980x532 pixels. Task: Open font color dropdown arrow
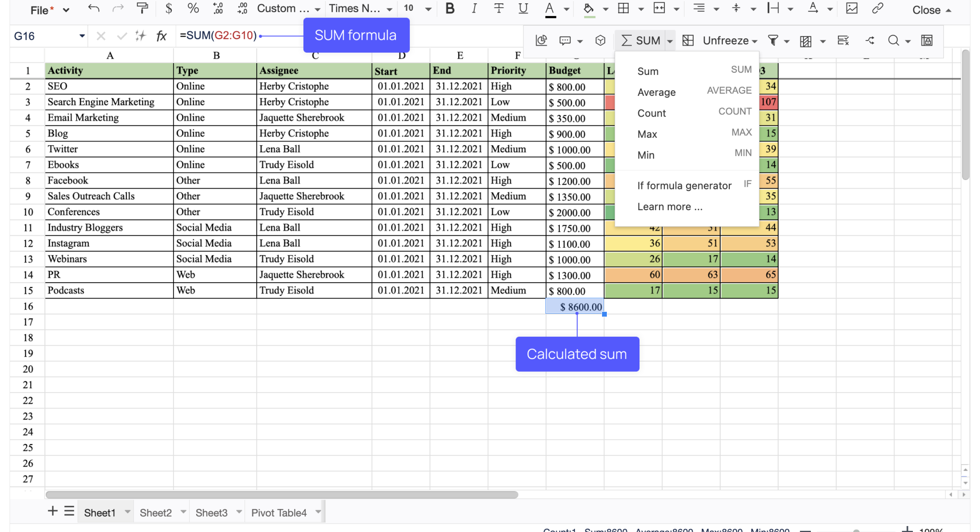566,9
